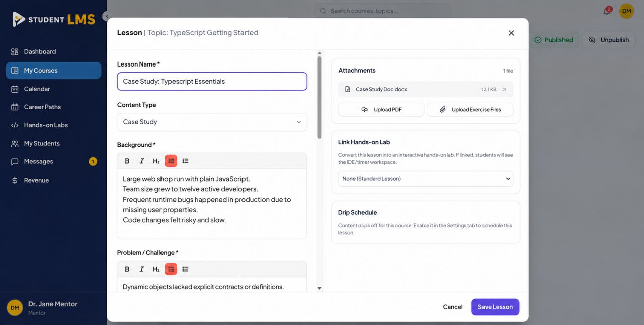The image size is (644, 325).
Task: Toggle highlighted bullet list in Problem / Challenge toolbar
Action: click(171, 269)
